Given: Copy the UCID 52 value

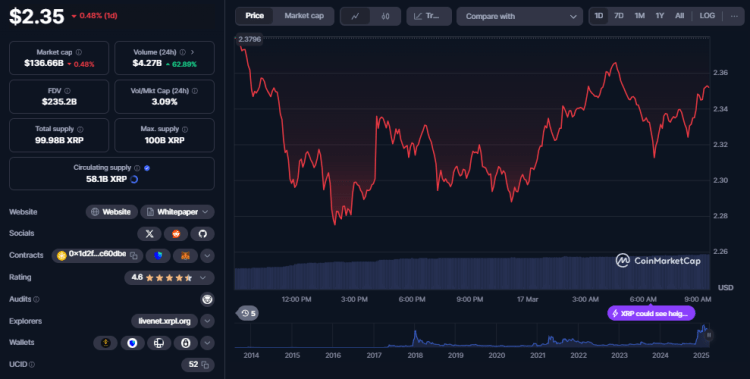Looking at the screenshot, I should click(x=205, y=365).
